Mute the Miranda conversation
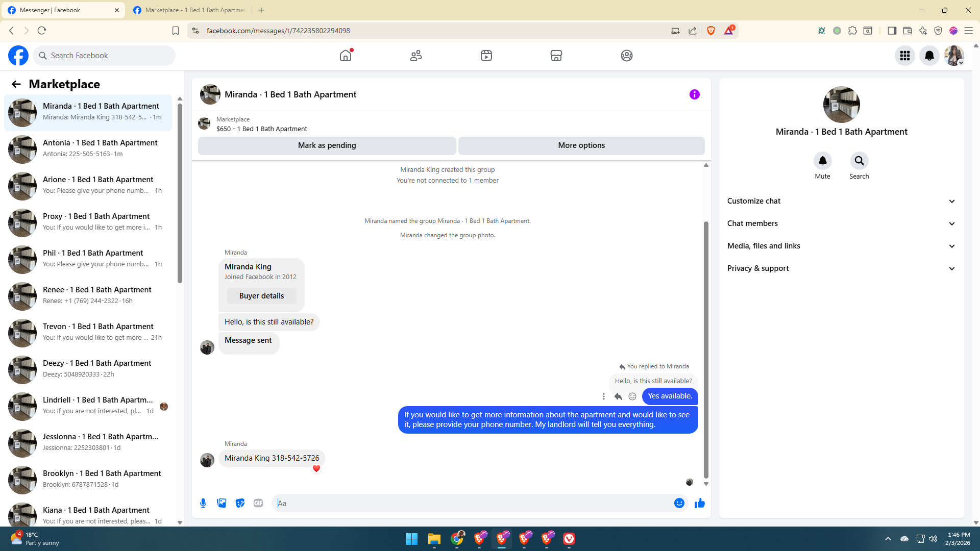The width and height of the screenshot is (980, 551). click(x=822, y=161)
